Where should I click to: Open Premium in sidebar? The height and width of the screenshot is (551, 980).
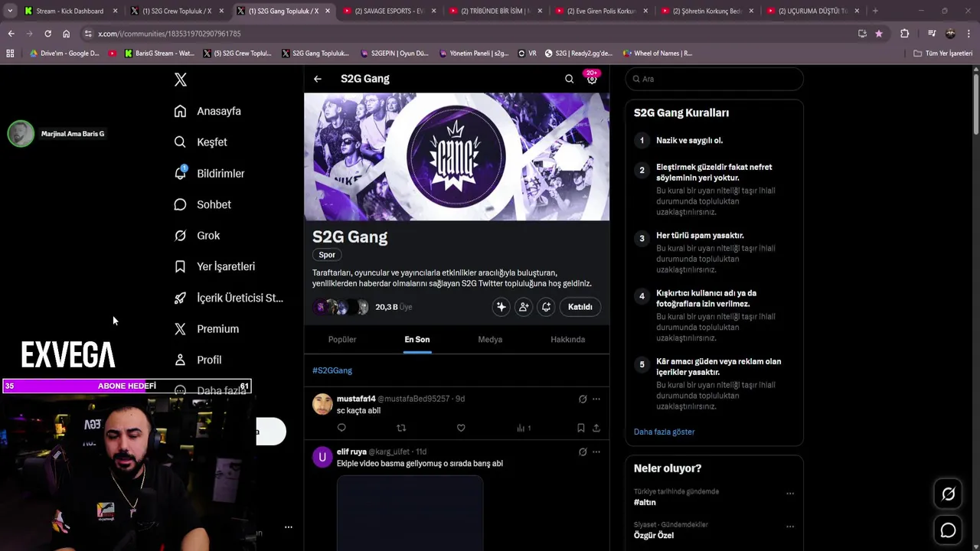point(206,329)
